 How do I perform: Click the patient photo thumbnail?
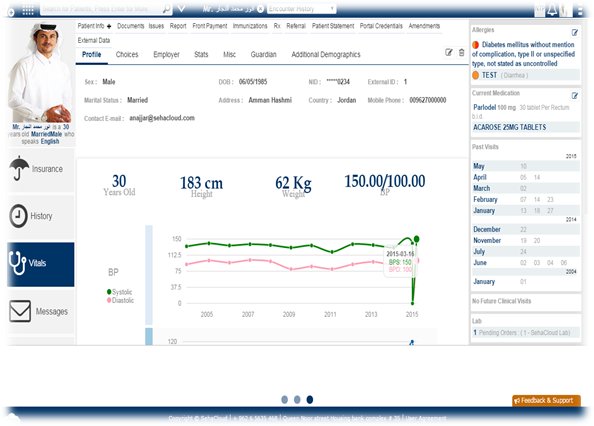[41, 73]
